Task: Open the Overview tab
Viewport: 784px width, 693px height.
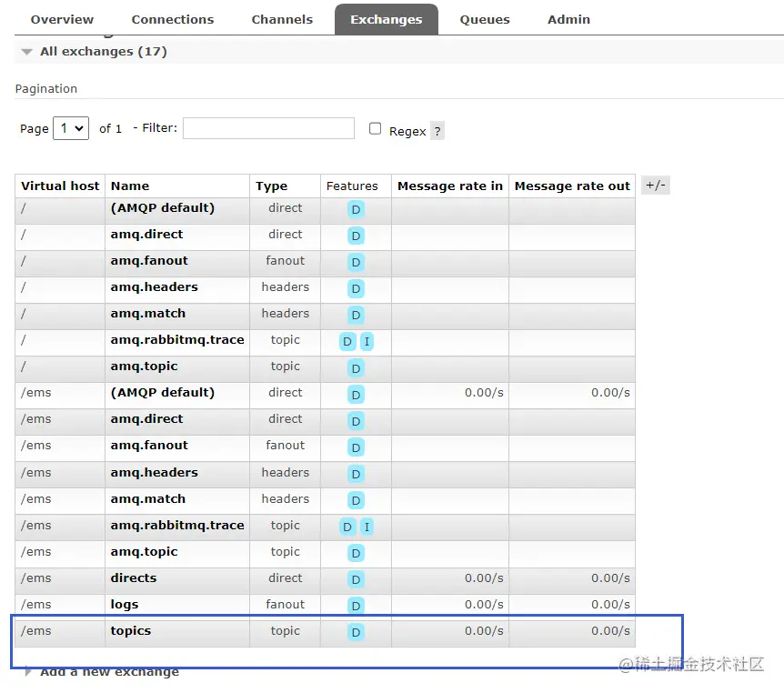Action: pos(62,19)
